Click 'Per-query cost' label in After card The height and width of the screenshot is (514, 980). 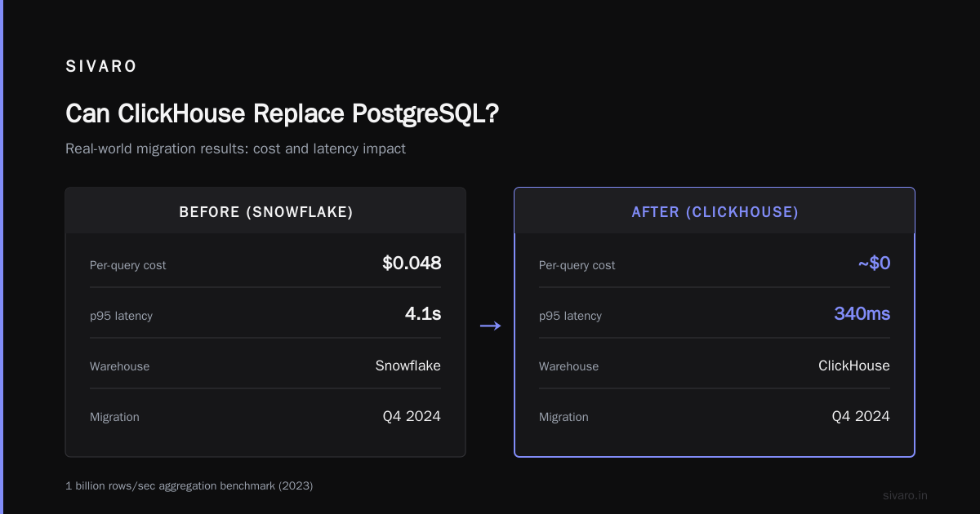[x=577, y=265]
